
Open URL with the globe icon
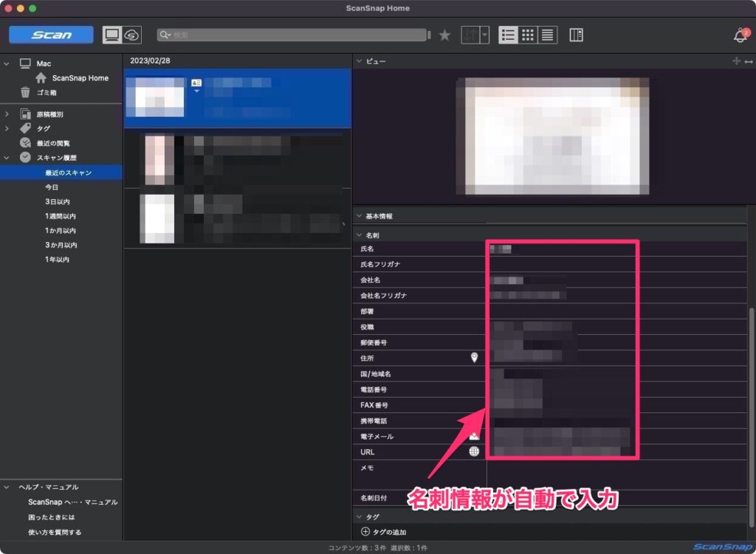pos(475,451)
